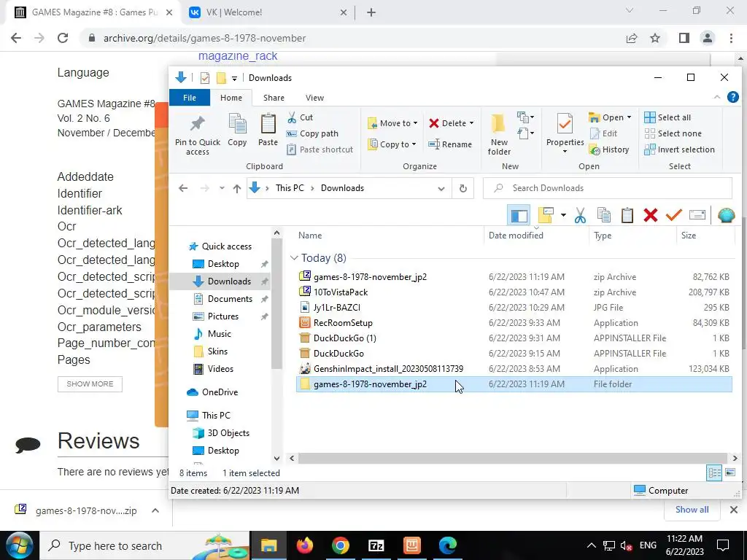Viewport: 747px width, 560px height.
Task: Click Paste shortcut in ribbon
Action: coord(320,149)
